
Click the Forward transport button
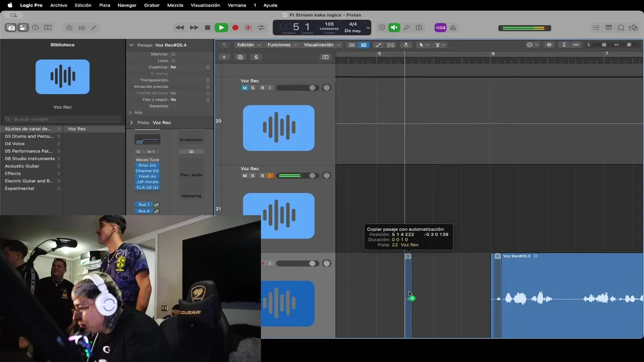(194, 28)
